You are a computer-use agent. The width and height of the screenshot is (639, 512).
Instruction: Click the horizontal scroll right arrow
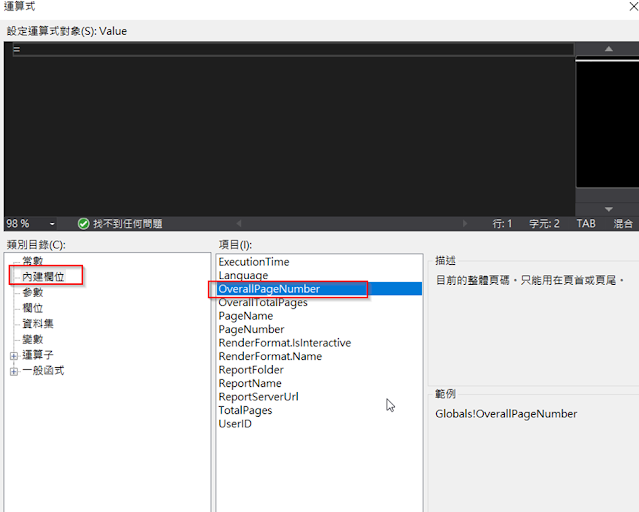coord(465,223)
